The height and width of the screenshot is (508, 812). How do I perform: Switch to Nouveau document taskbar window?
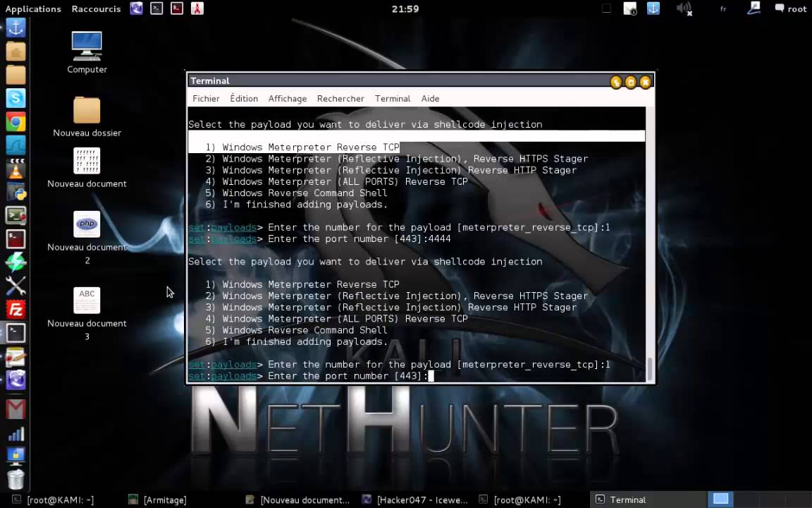point(297,500)
